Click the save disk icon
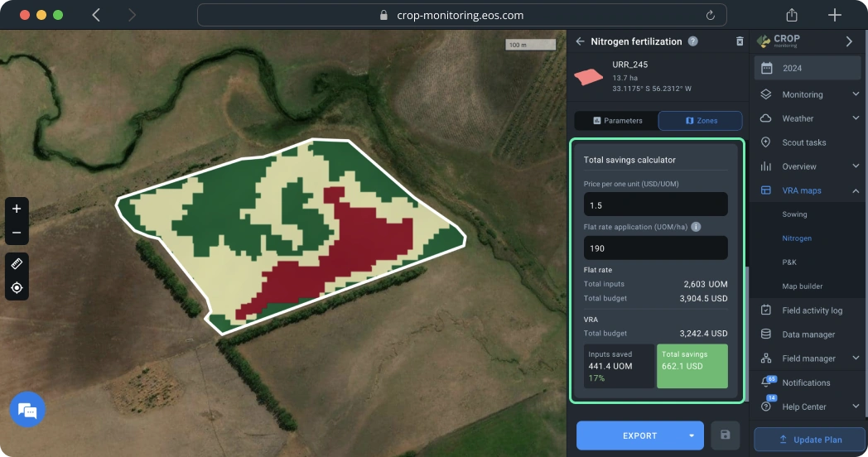868x457 pixels. [x=726, y=435]
